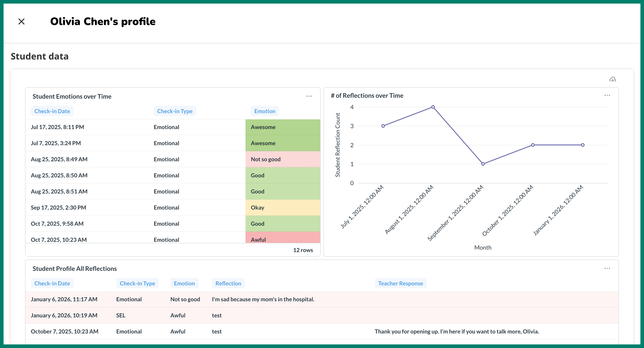
Task: Click the Awful emotion cell for Oct 7, 2025
Action: click(283, 240)
